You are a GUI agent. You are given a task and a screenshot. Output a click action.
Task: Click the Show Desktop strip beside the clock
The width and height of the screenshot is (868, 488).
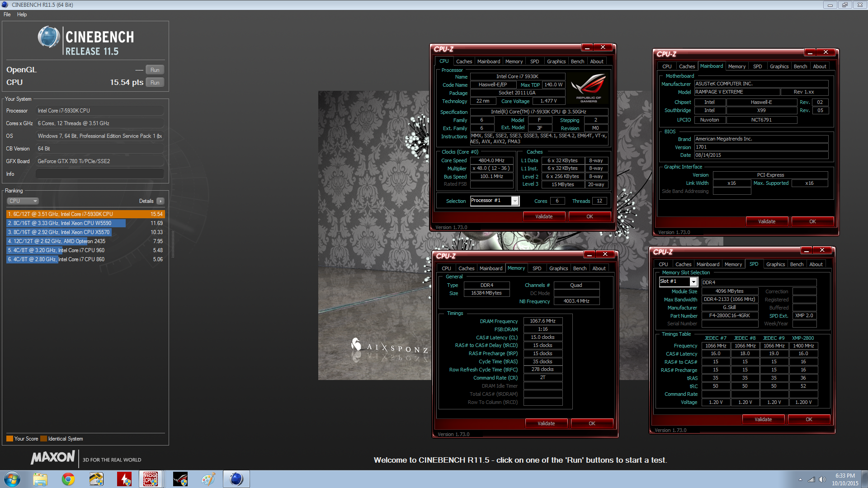point(865,479)
